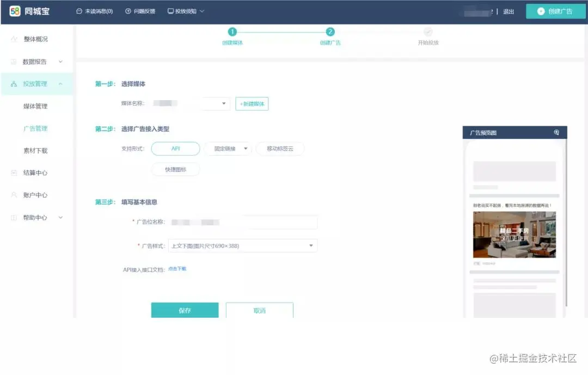Open 广告管理 submenu item
Screen dimensions: 588x375
(35, 128)
